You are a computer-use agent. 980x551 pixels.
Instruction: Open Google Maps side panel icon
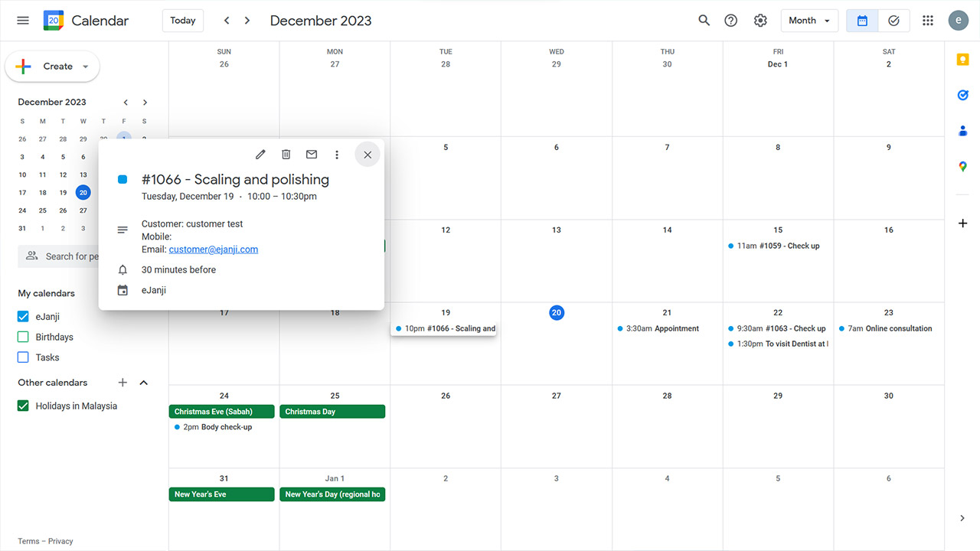click(962, 166)
